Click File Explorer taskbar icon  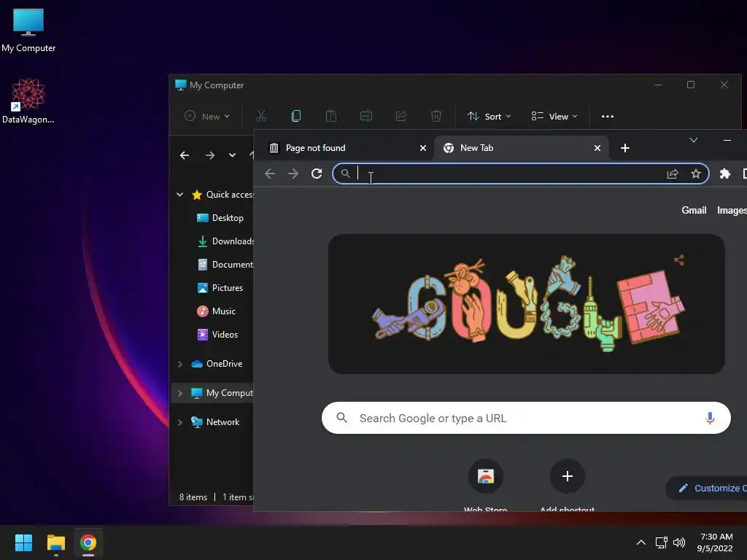click(55, 542)
